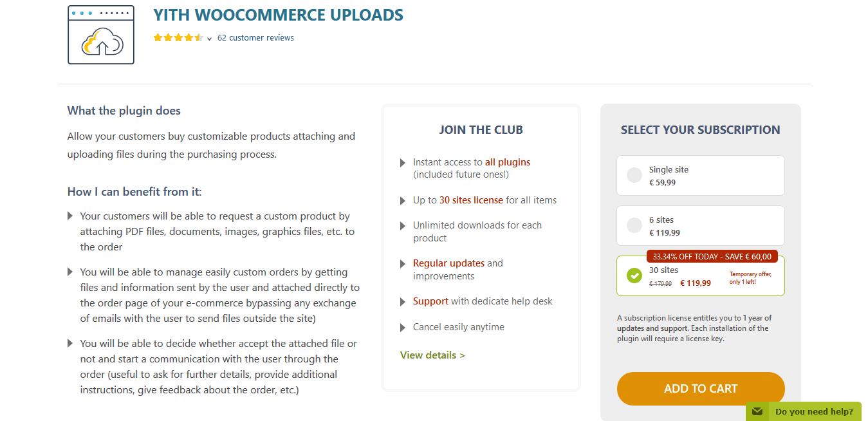This screenshot has width=868, height=421.
Task: Expand the rating breakdown chevron
Action: coord(210,39)
